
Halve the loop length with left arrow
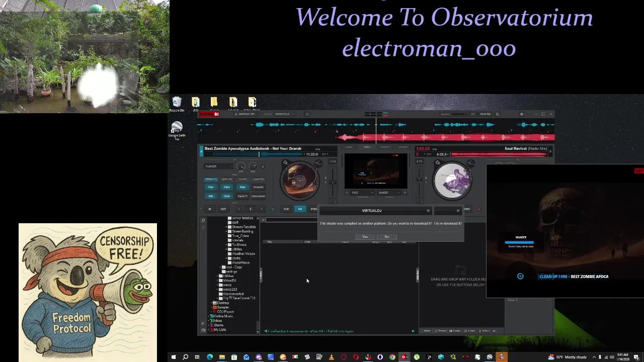[x=239, y=209]
